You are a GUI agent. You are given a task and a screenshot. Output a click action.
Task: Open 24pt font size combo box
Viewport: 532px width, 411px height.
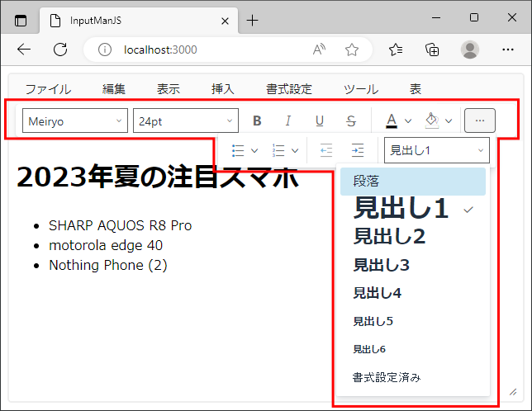pos(186,120)
